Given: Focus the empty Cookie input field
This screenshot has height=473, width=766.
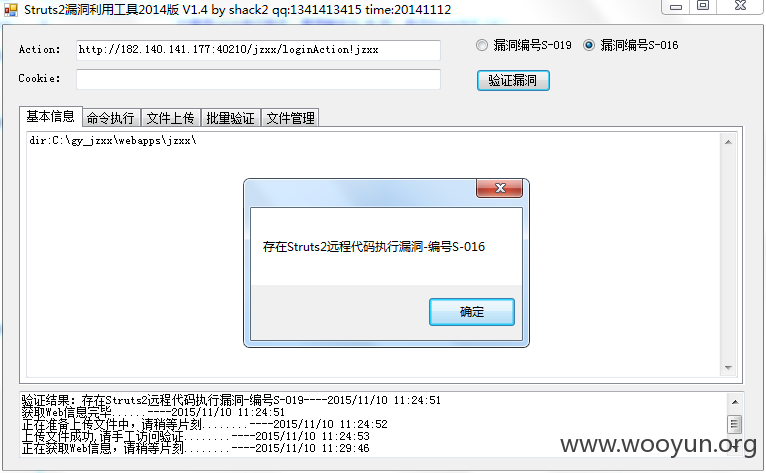Looking at the screenshot, I should coord(258,79).
